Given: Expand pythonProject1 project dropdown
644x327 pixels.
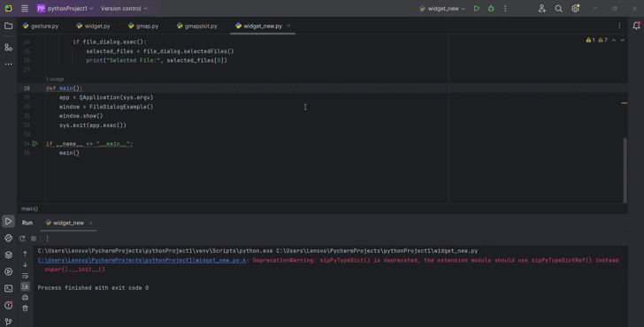Looking at the screenshot, I should pyautogui.click(x=65, y=8).
